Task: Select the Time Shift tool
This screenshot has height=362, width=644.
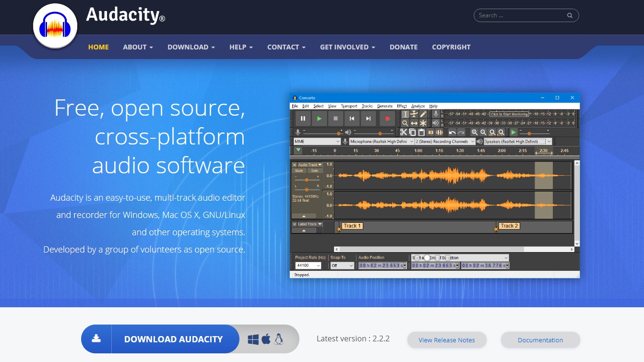Action: [x=414, y=123]
